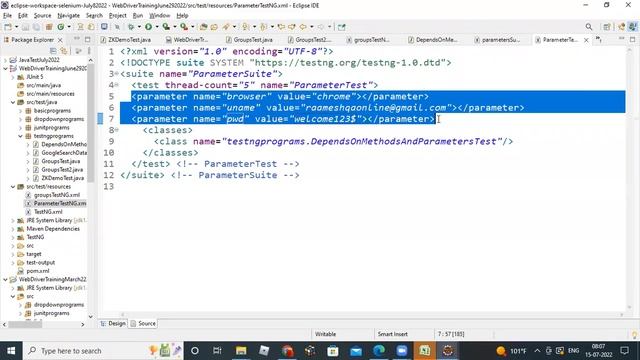This screenshot has height=360, width=640.
Task: Click the Last Edit Location arrow icon
Action: (x=281, y=27)
